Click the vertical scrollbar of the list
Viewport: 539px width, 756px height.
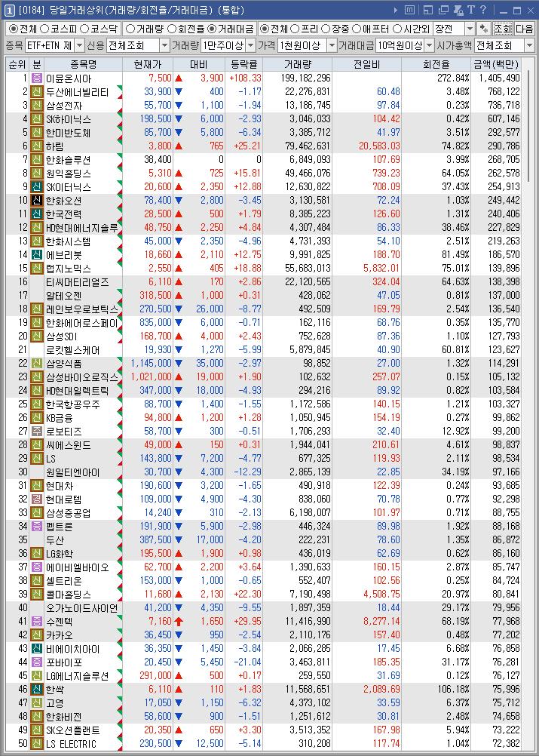(x=528, y=126)
